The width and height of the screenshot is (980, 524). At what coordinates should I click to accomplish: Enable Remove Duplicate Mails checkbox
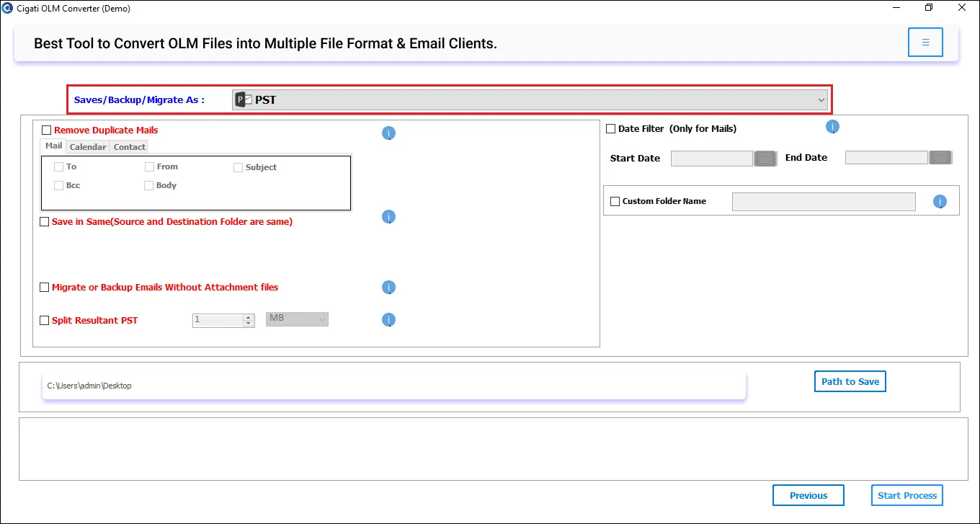coord(47,130)
